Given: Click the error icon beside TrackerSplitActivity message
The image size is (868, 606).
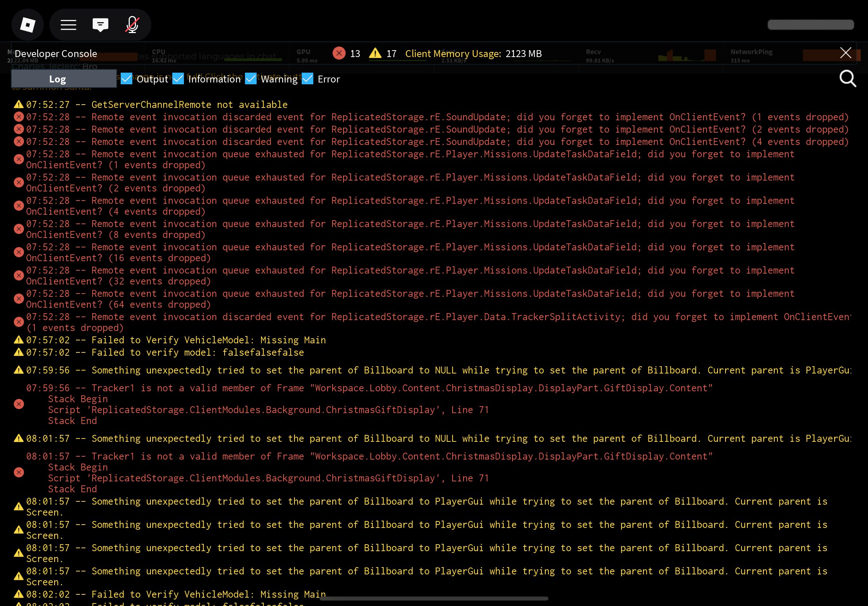Looking at the screenshot, I should [x=19, y=322].
